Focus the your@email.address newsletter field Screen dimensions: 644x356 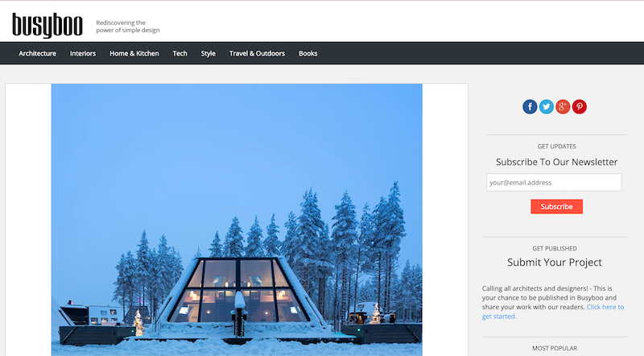tap(554, 183)
